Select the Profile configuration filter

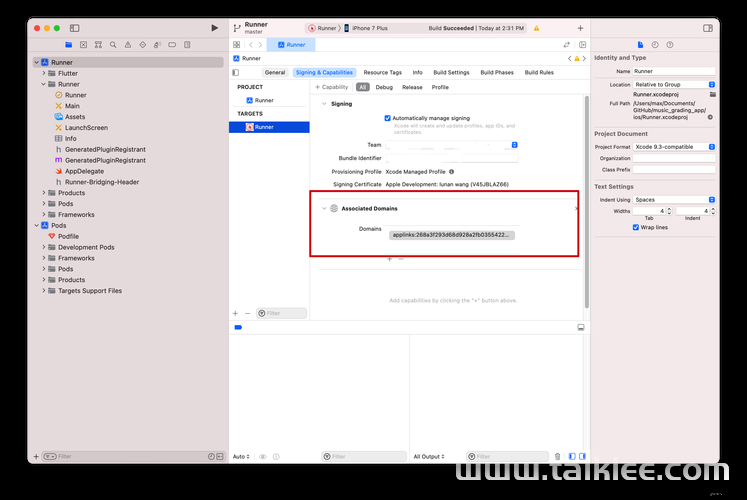(440, 87)
